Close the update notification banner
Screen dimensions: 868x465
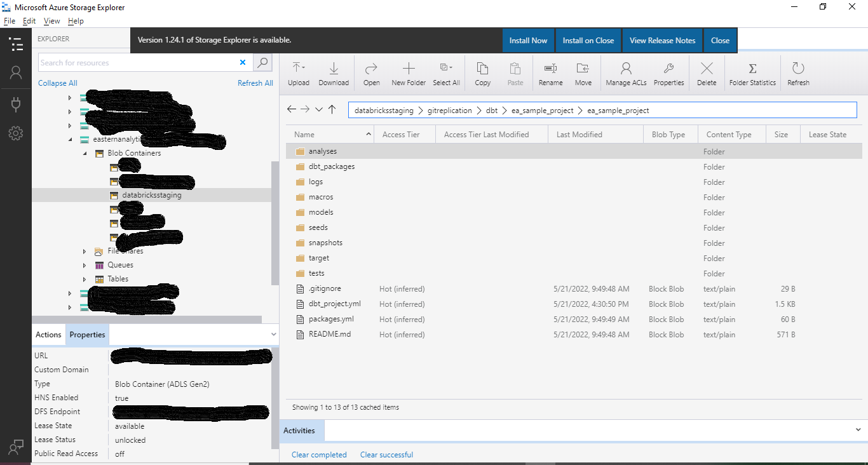click(x=720, y=40)
